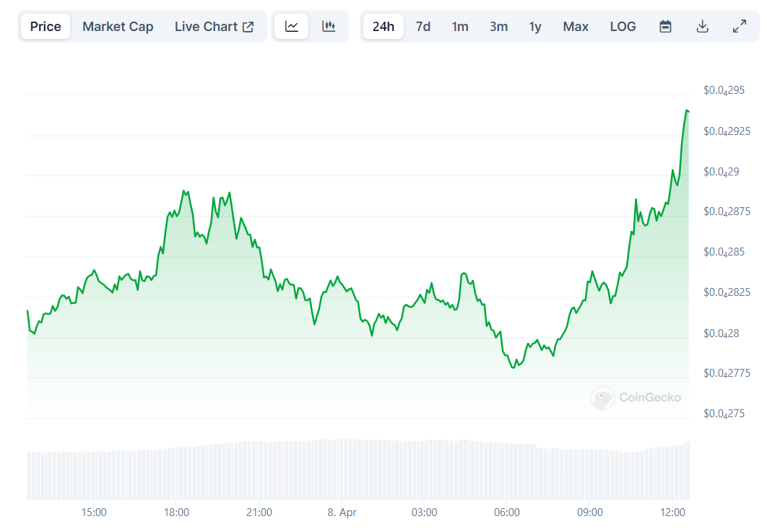Click the 06:00 time axis marker
Image resolution: width=767 pixels, height=532 pixels.
(x=507, y=513)
